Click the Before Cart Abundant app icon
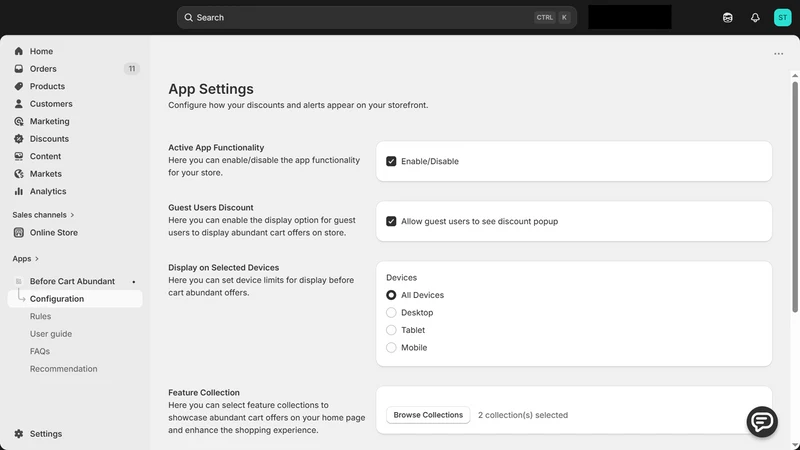Viewport: 800px width, 450px height. tap(19, 281)
